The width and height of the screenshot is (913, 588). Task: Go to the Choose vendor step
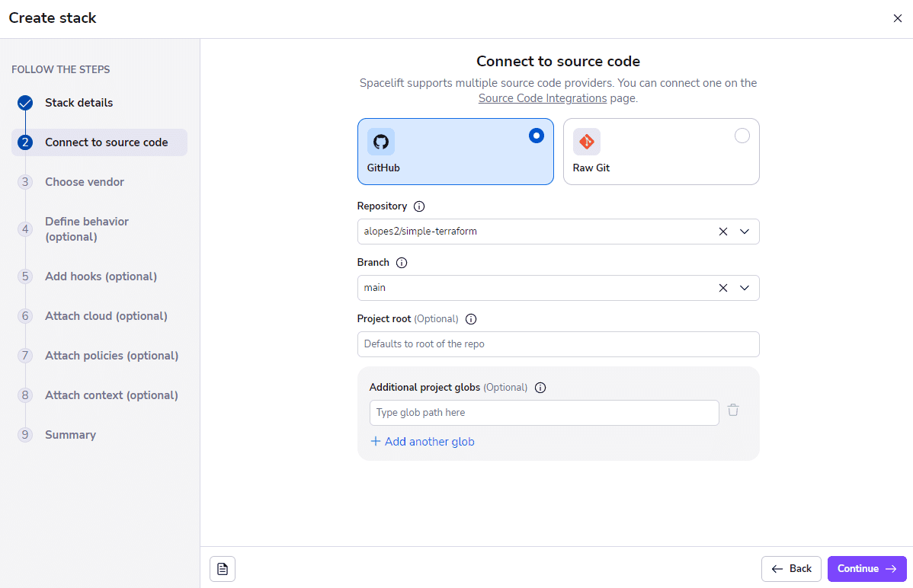[x=85, y=182]
